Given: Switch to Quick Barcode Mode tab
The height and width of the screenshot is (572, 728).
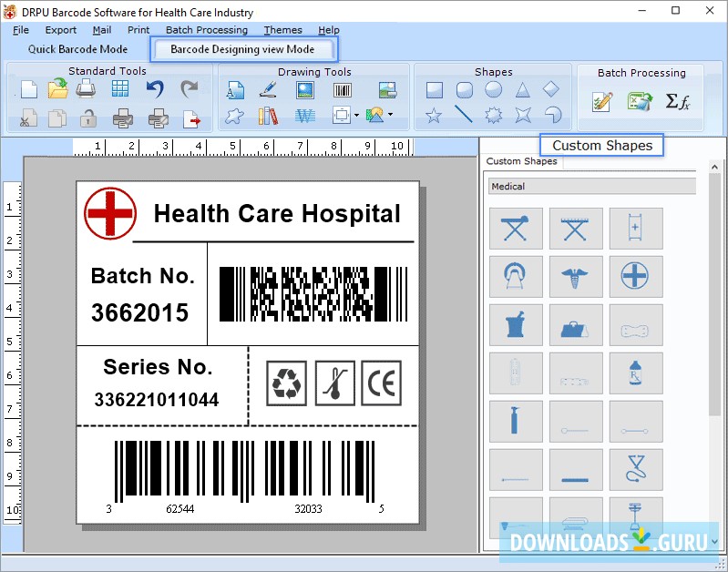Looking at the screenshot, I should point(77,49).
